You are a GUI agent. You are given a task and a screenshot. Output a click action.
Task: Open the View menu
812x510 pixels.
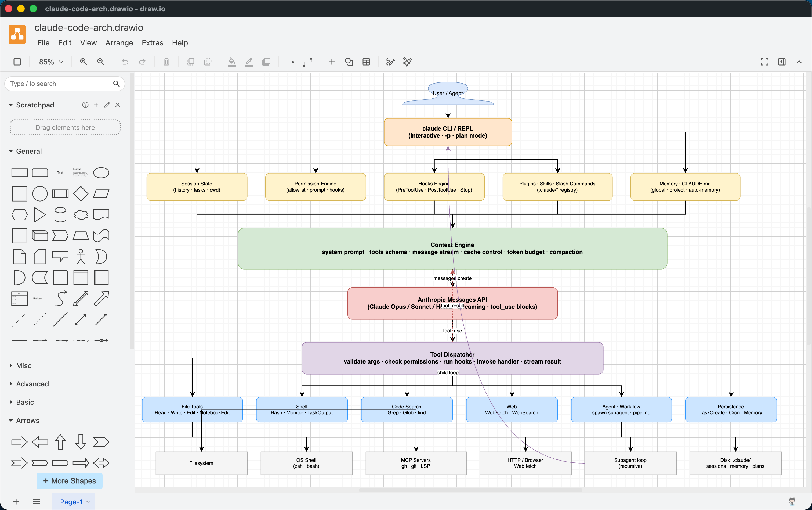pos(88,43)
